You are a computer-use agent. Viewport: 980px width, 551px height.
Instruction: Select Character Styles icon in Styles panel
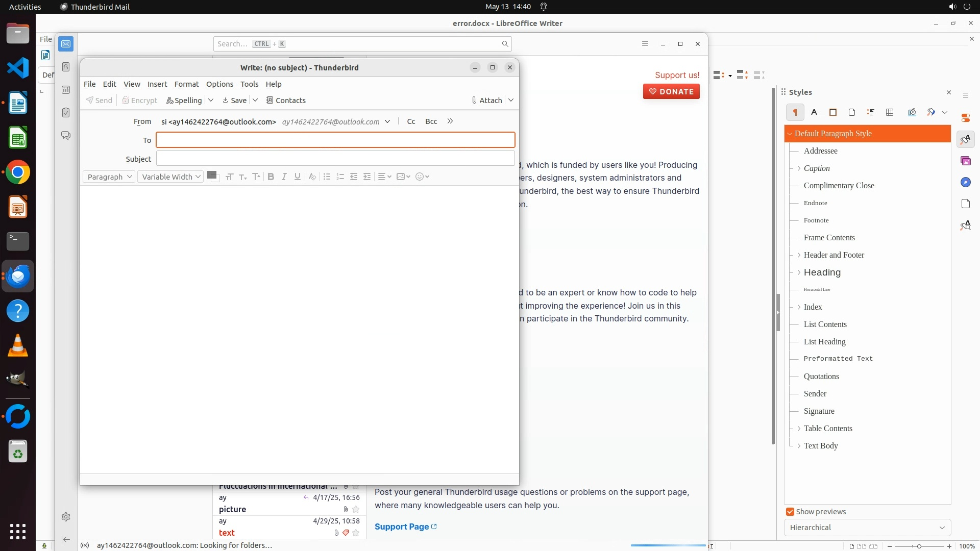tap(814, 112)
